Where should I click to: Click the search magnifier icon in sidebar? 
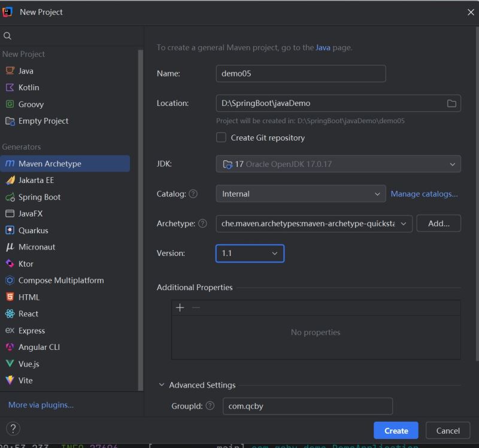coord(7,36)
